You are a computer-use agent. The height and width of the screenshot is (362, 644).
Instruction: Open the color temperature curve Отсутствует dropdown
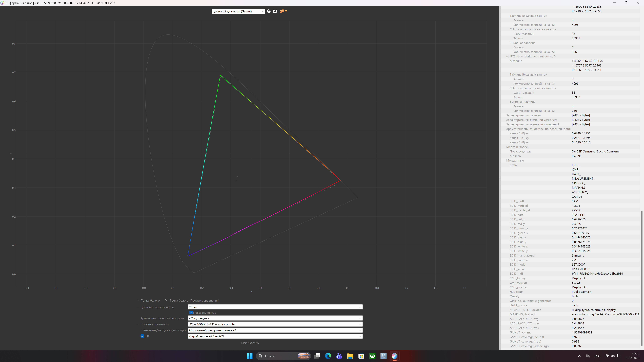click(x=275, y=318)
